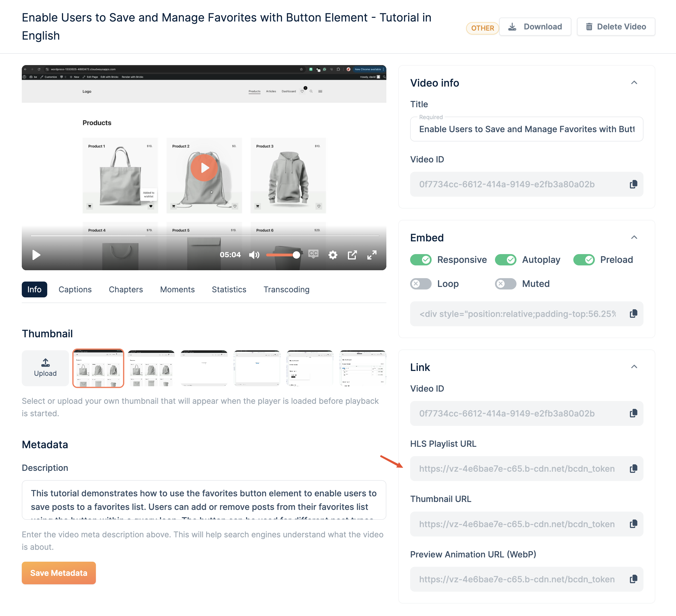This screenshot has width=676, height=616.
Task: Enter fullscreen video mode
Action: point(372,255)
